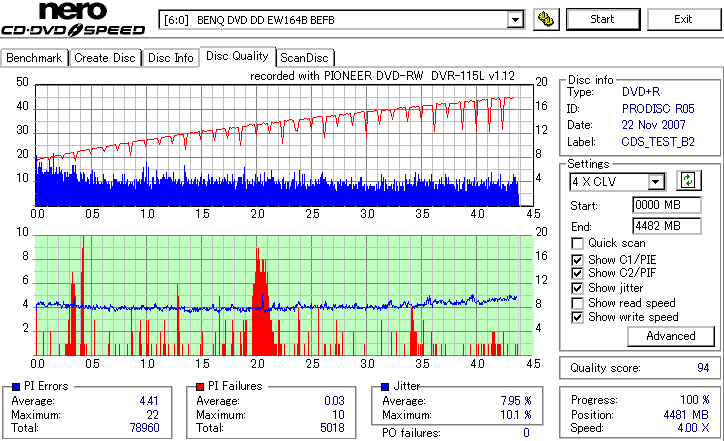Click the PO failures value 0
The width and height of the screenshot is (724, 441).
click(x=526, y=433)
